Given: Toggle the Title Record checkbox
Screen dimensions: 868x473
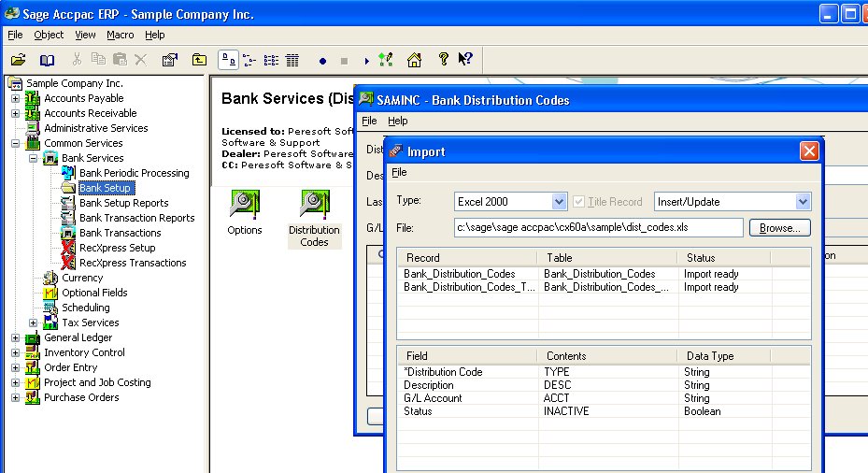Looking at the screenshot, I should (579, 202).
